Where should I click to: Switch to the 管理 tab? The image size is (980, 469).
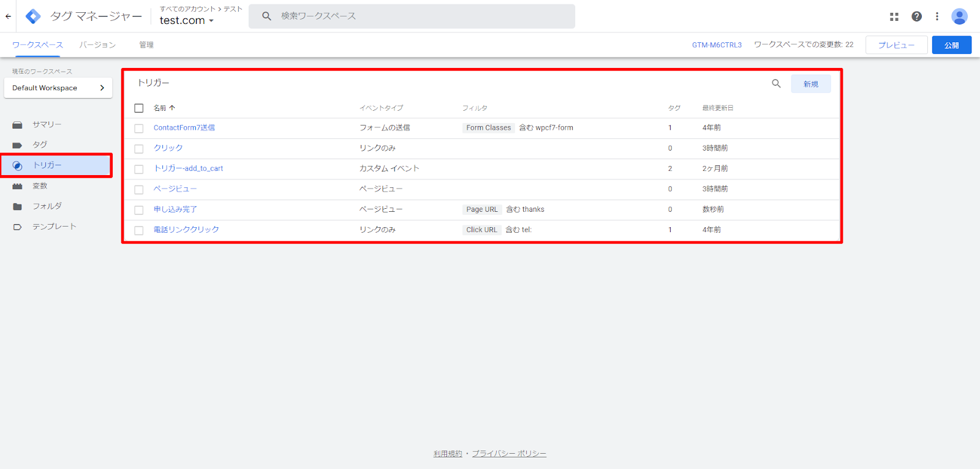point(146,45)
